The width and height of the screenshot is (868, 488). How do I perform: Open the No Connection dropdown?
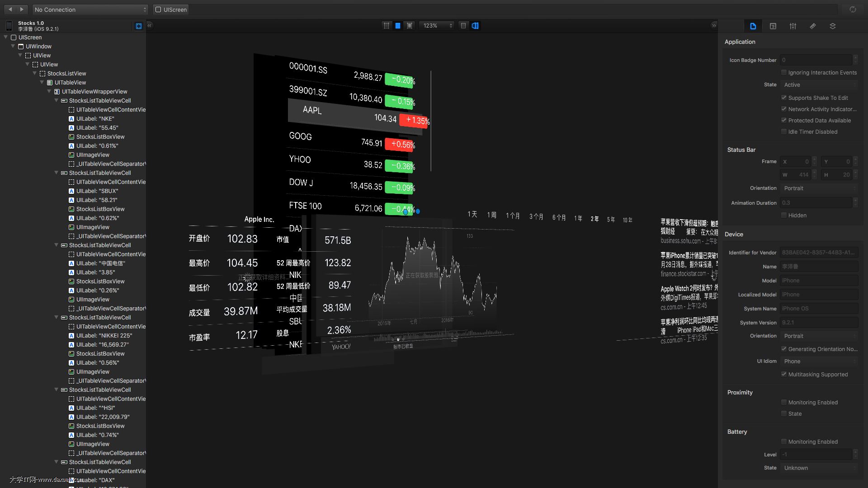pos(90,9)
